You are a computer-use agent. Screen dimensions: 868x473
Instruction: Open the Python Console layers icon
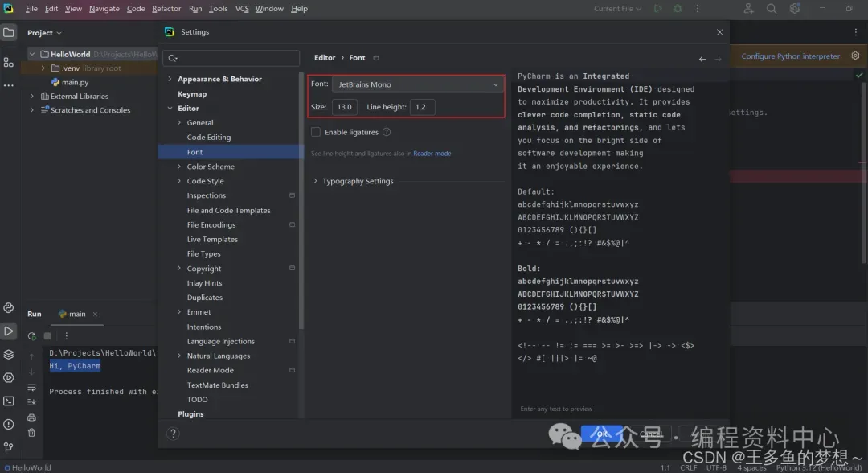tap(8, 355)
